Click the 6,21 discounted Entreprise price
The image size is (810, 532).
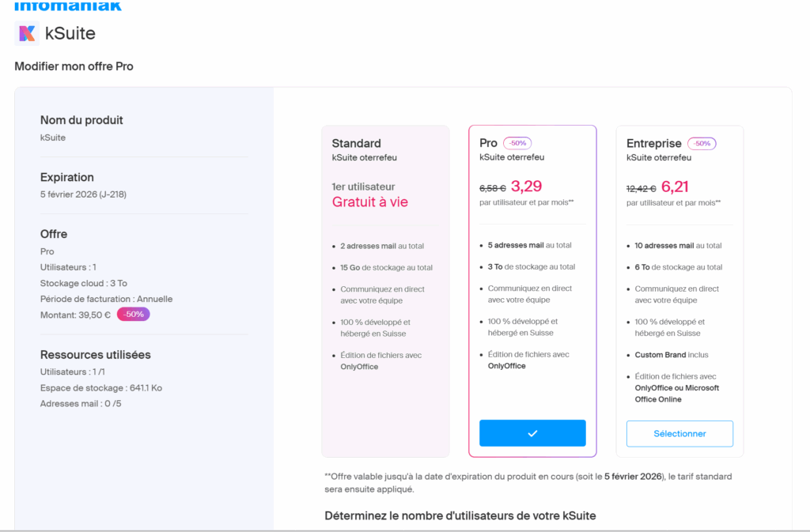(x=675, y=187)
